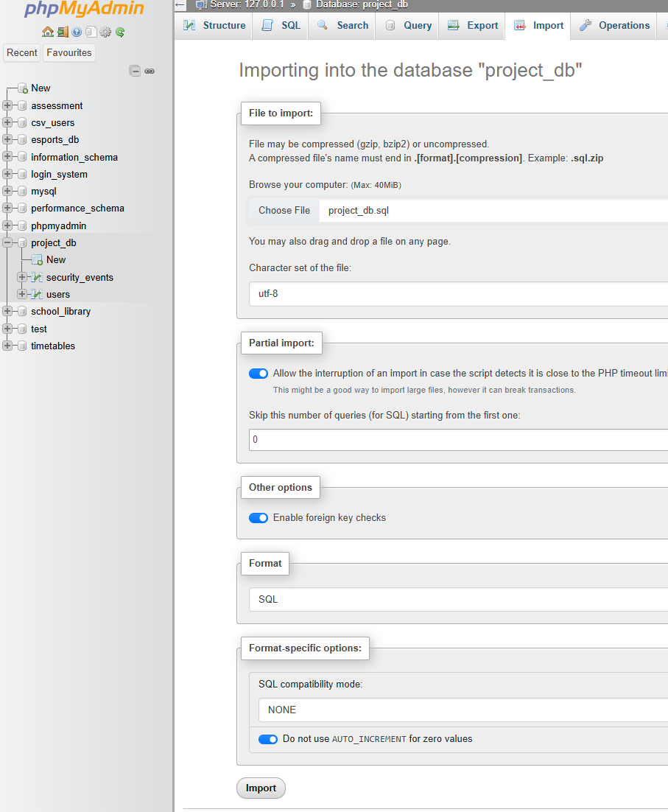Expand the security_events table node

pyautogui.click(x=22, y=278)
